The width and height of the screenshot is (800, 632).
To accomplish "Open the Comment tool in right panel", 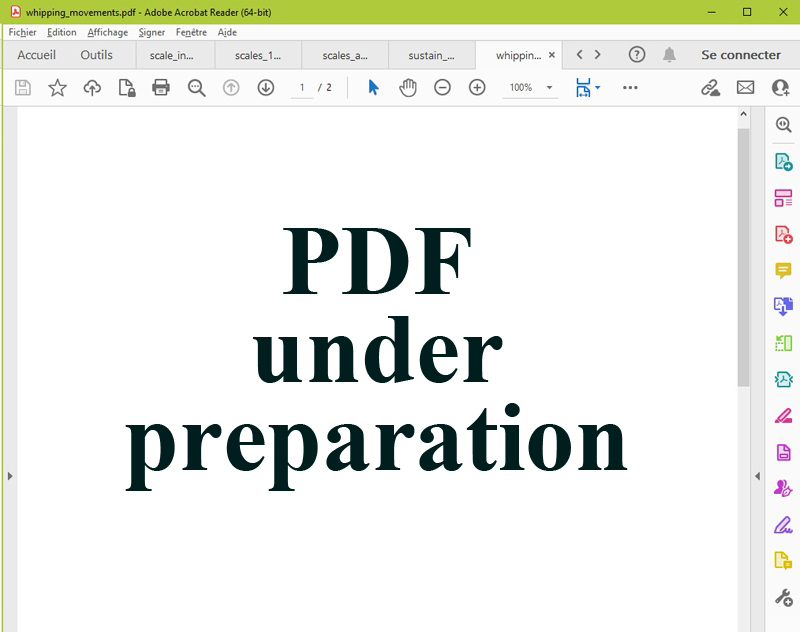I will [783, 271].
